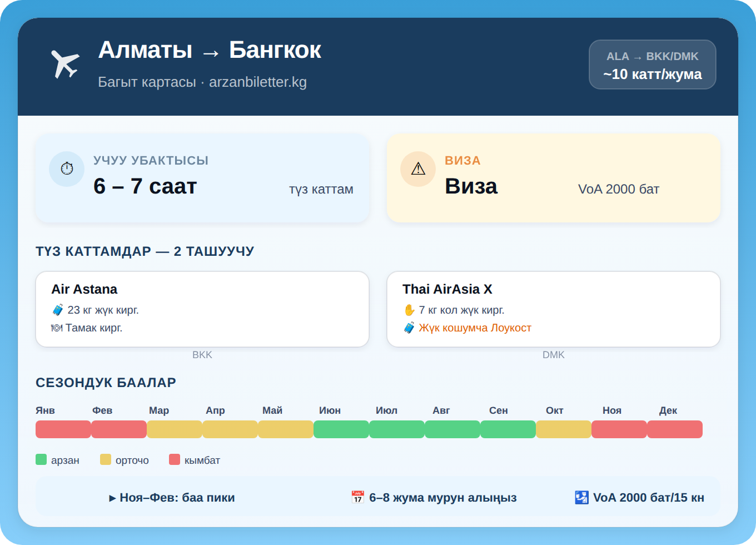This screenshot has width=756, height=545.
Task: Select the BKK airport label
Action: [x=202, y=354]
